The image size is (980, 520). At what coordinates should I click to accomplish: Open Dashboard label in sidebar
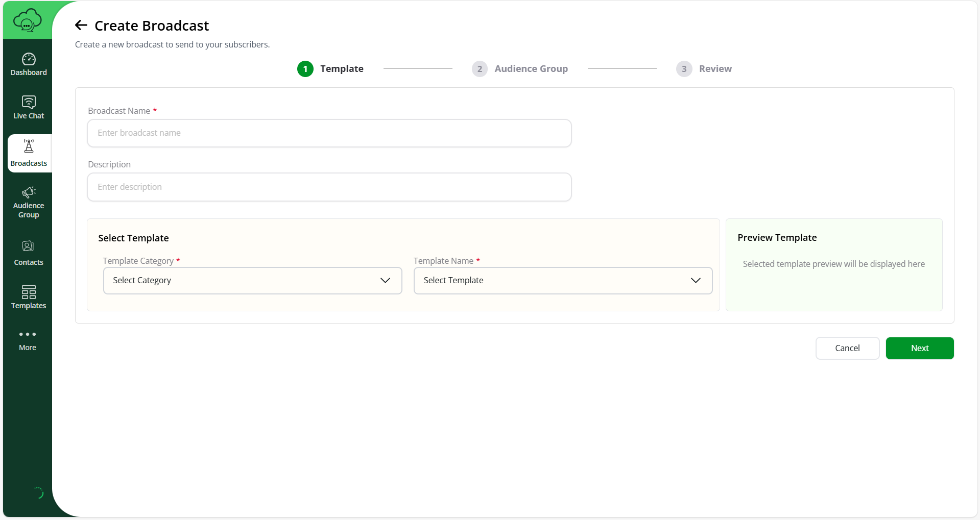(x=29, y=72)
